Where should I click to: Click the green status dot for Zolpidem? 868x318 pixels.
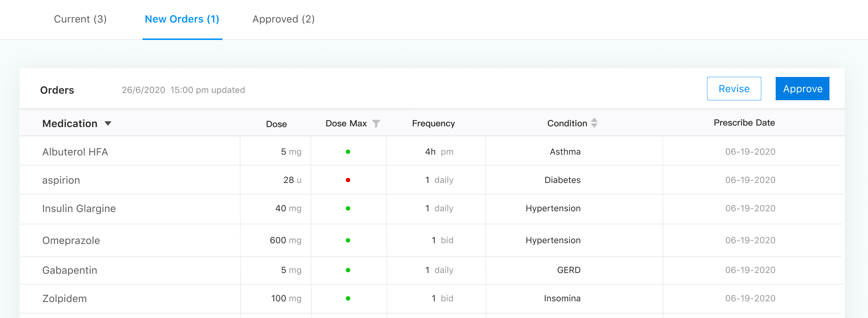click(348, 298)
